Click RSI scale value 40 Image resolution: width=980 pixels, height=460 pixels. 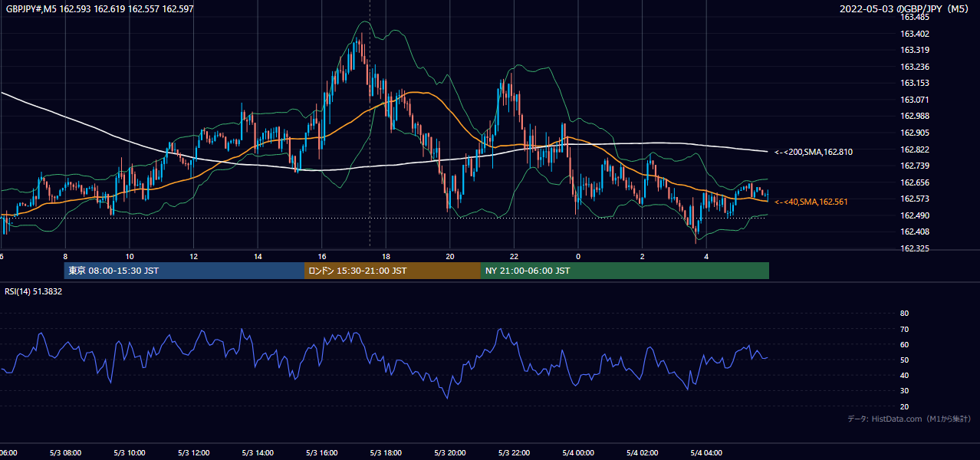(x=904, y=376)
